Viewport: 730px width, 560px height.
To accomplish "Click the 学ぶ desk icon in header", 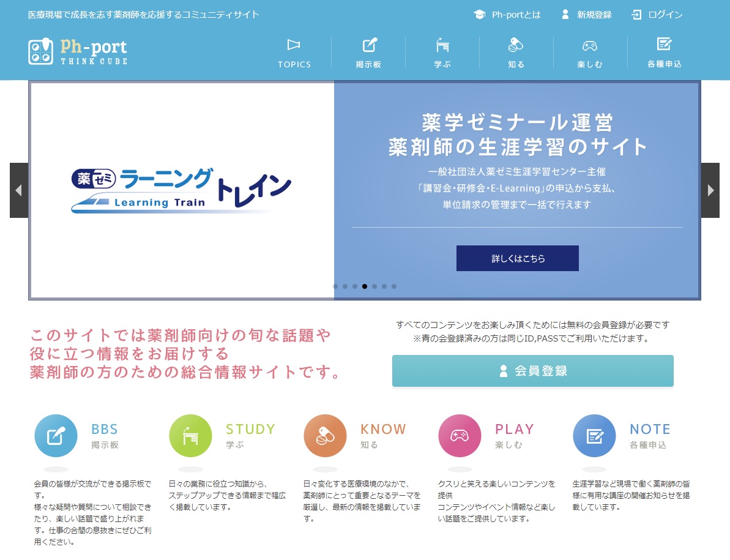I will (x=442, y=45).
